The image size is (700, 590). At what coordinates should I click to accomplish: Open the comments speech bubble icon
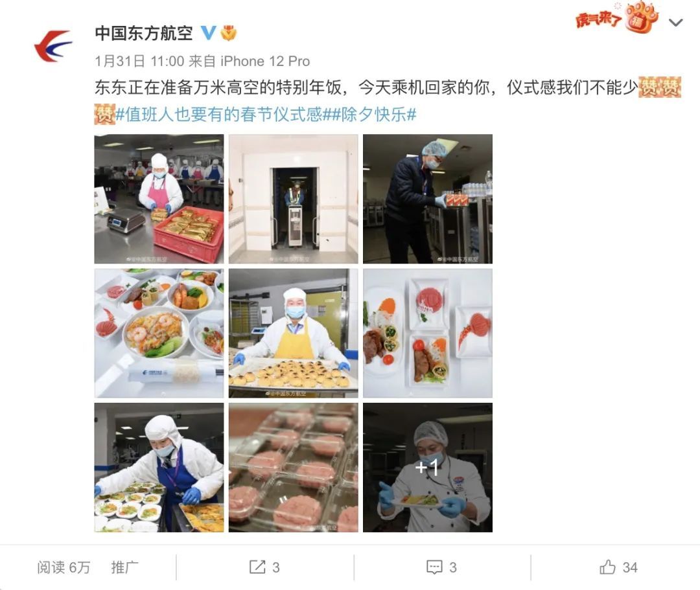[x=434, y=567]
